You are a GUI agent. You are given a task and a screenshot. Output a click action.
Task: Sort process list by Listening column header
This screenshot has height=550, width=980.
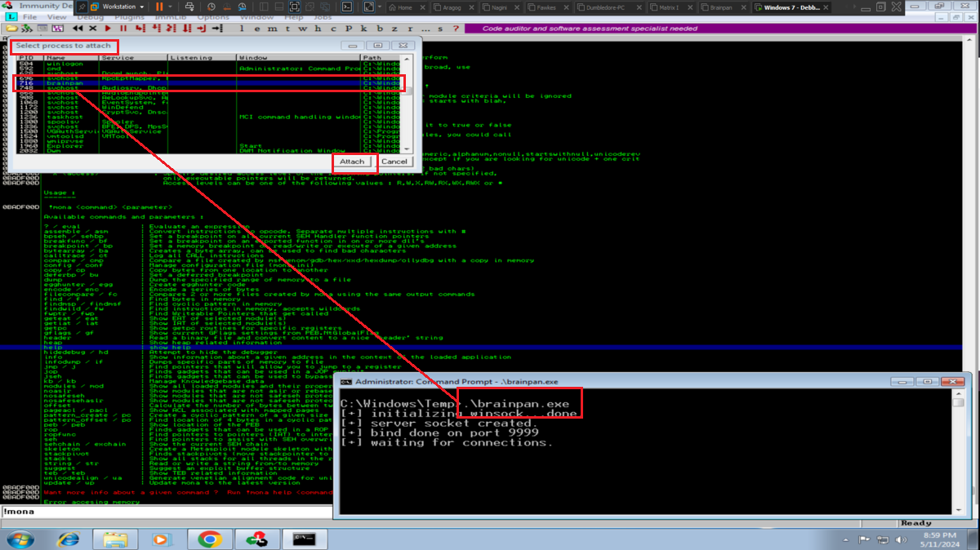point(202,58)
